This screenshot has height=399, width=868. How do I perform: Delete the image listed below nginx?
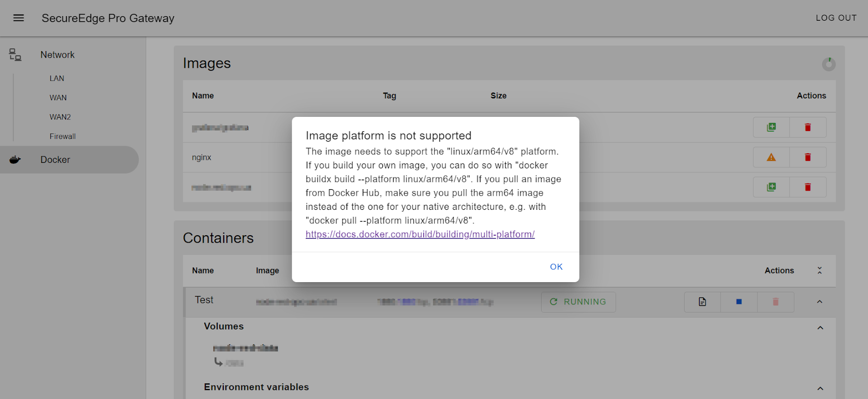pyautogui.click(x=808, y=187)
